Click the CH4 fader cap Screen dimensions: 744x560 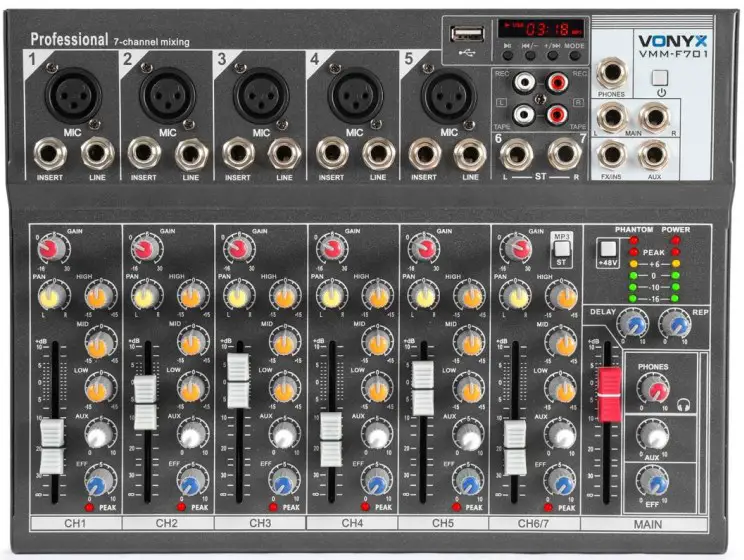coord(331,440)
